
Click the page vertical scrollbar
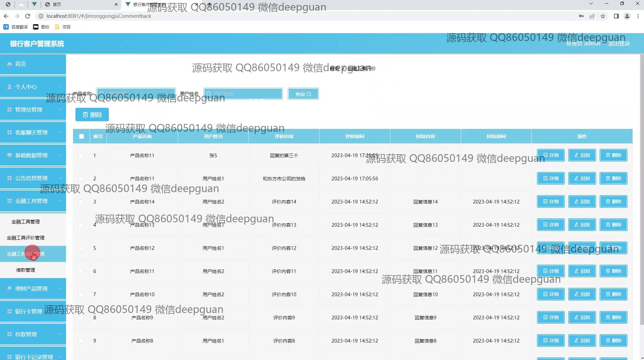click(x=642, y=190)
